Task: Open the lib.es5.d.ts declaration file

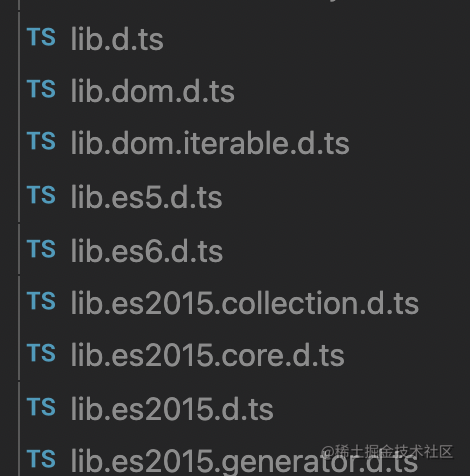Action: 146,197
